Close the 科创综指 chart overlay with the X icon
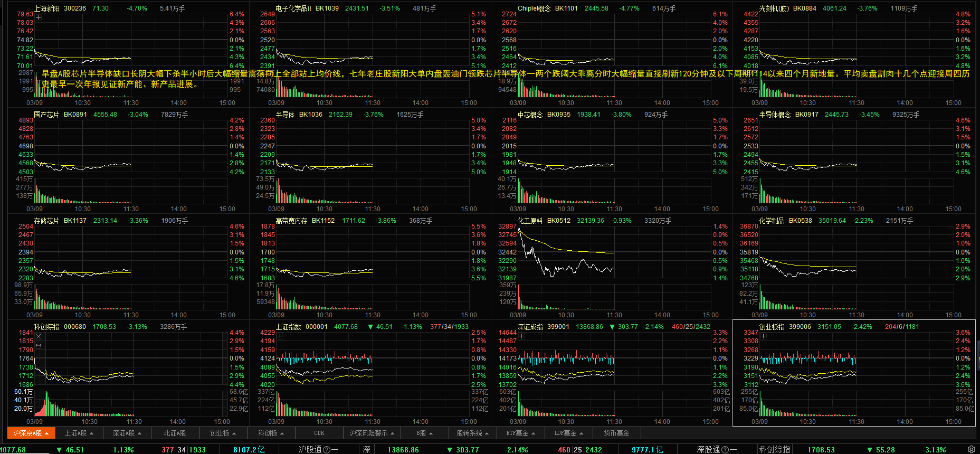 click(x=39, y=336)
